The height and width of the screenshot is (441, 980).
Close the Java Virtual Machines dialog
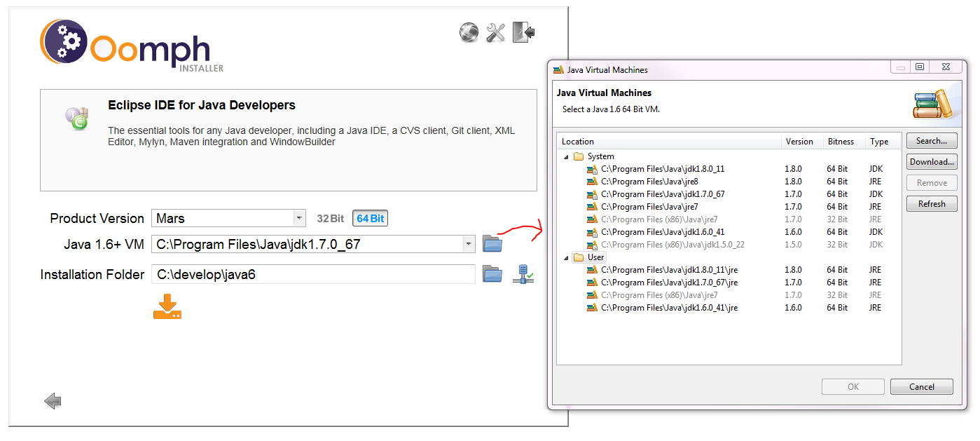[946, 67]
